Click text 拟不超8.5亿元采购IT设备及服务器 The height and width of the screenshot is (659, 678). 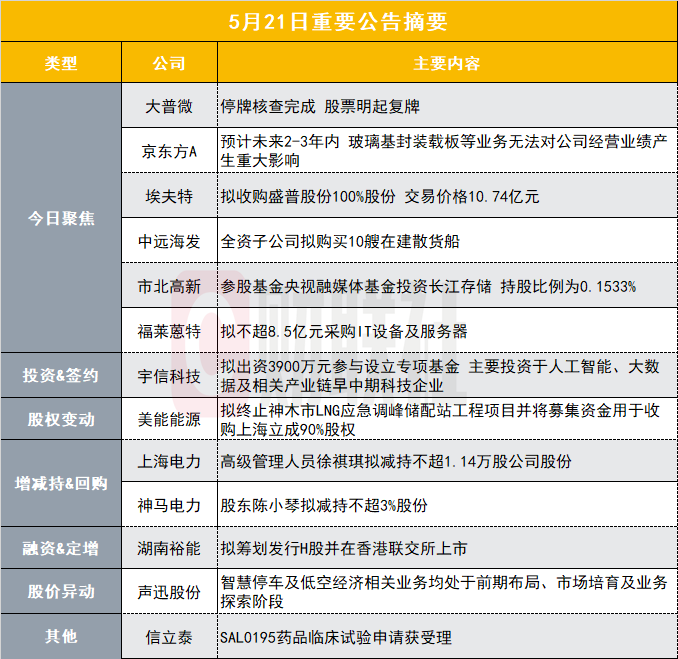[344, 331]
